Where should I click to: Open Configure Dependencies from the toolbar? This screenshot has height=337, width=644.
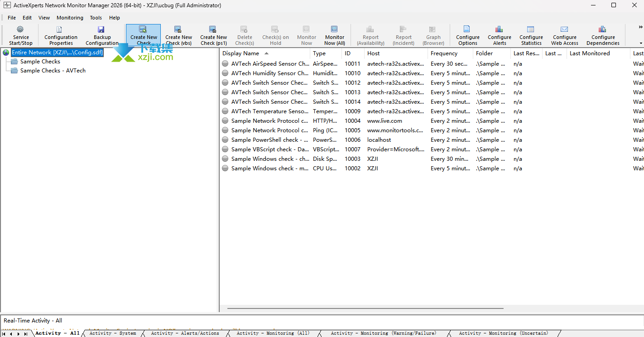603,35
